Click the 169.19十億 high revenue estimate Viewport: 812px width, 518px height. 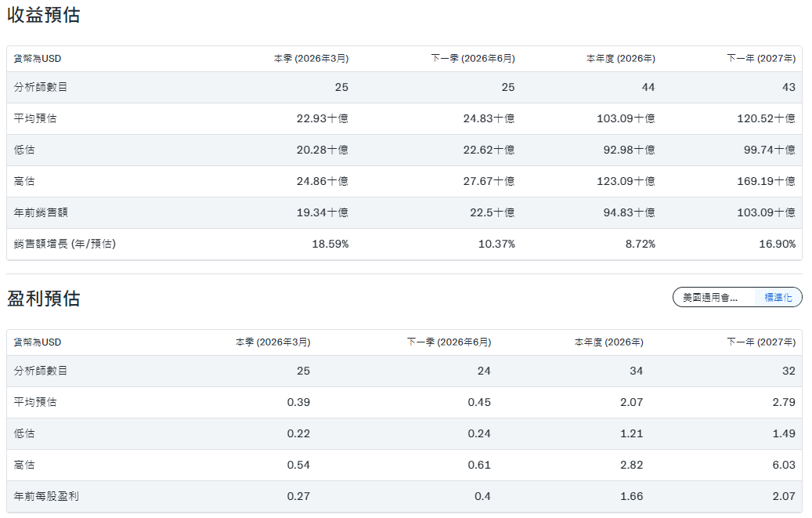(769, 181)
